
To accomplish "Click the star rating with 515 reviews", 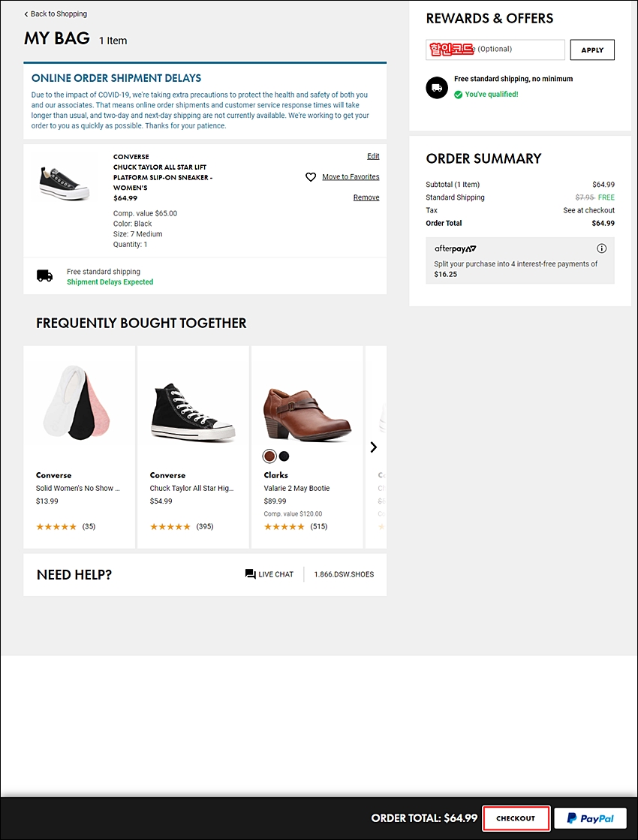I will pos(284,527).
